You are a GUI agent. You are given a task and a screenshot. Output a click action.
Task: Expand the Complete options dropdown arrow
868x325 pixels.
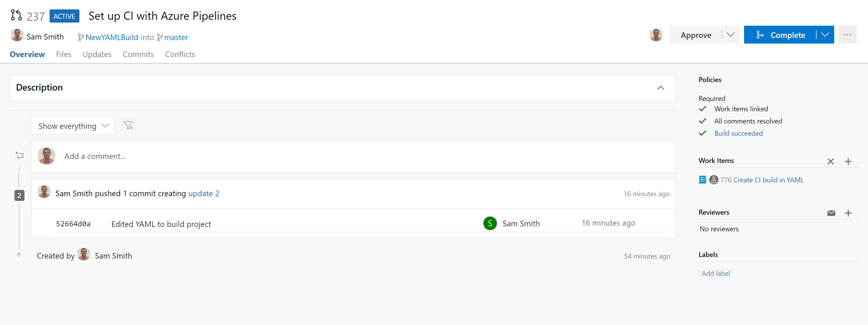tap(824, 35)
